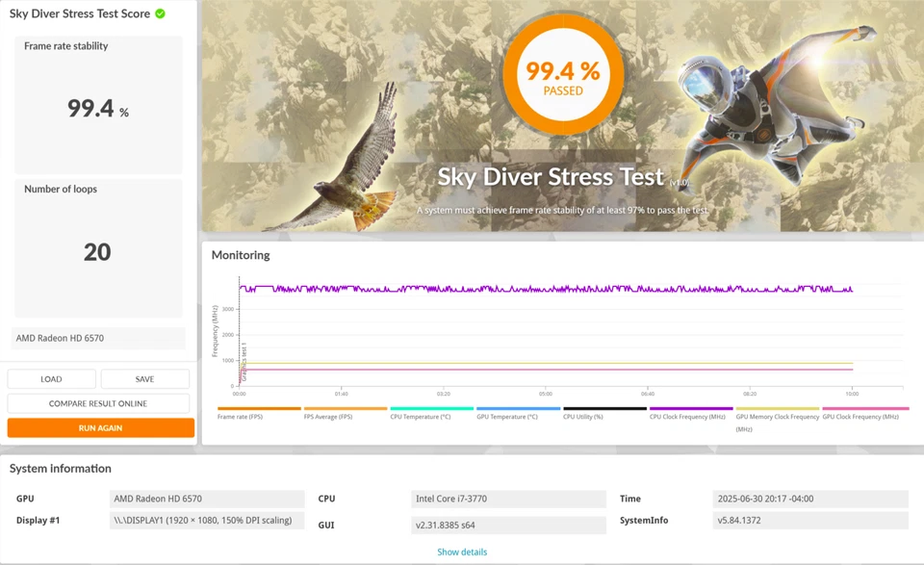Click the 10:00 mark on chart axis
This screenshot has height=565, width=924.
click(852, 394)
